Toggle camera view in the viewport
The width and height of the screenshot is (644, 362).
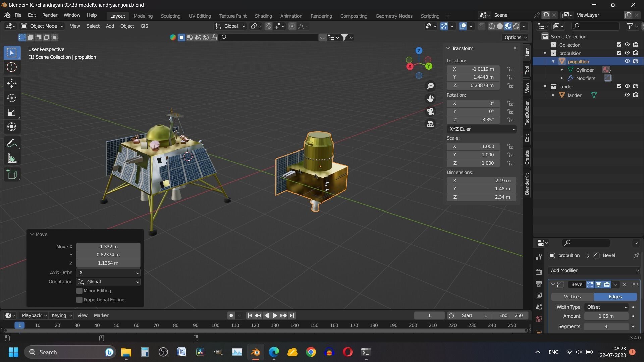(x=430, y=111)
